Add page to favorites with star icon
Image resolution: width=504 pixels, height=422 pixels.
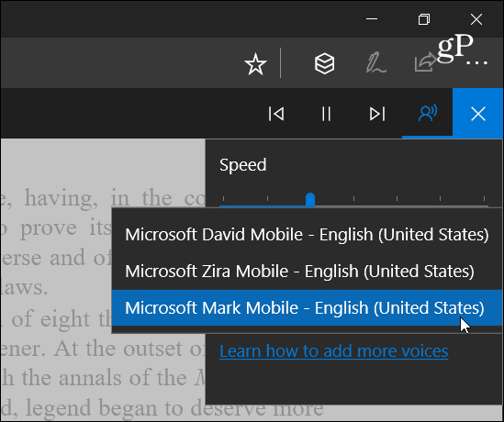pyautogui.click(x=255, y=64)
